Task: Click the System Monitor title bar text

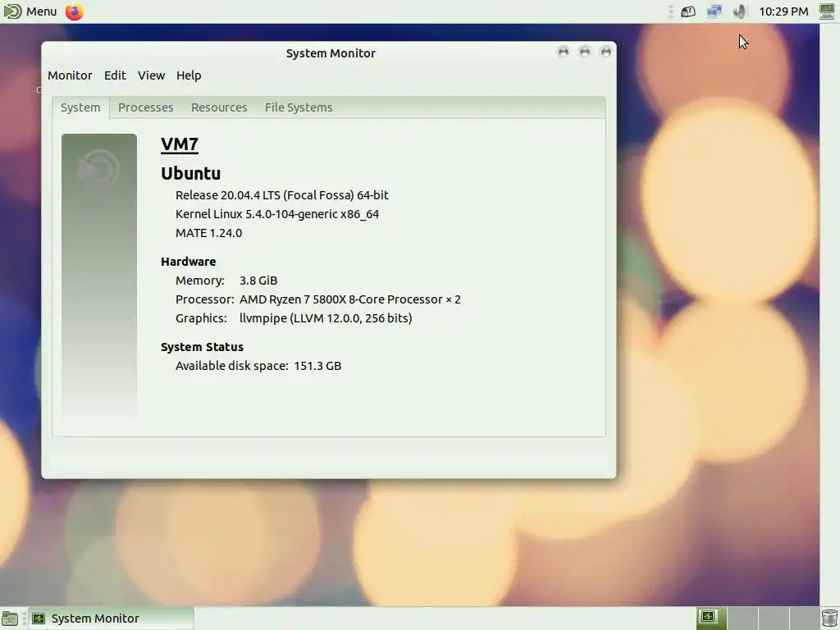Action: (x=331, y=53)
